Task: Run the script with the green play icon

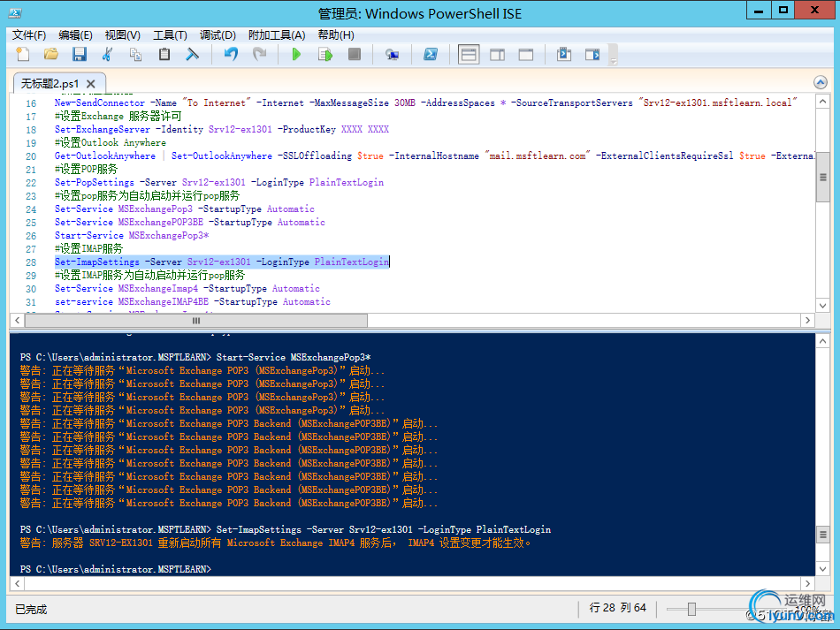Action: [296, 54]
